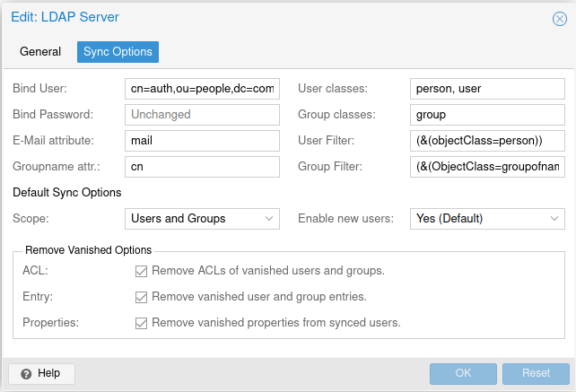Click the Entry label
The width and height of the screenshot is (576, 392).
[38, 297]
